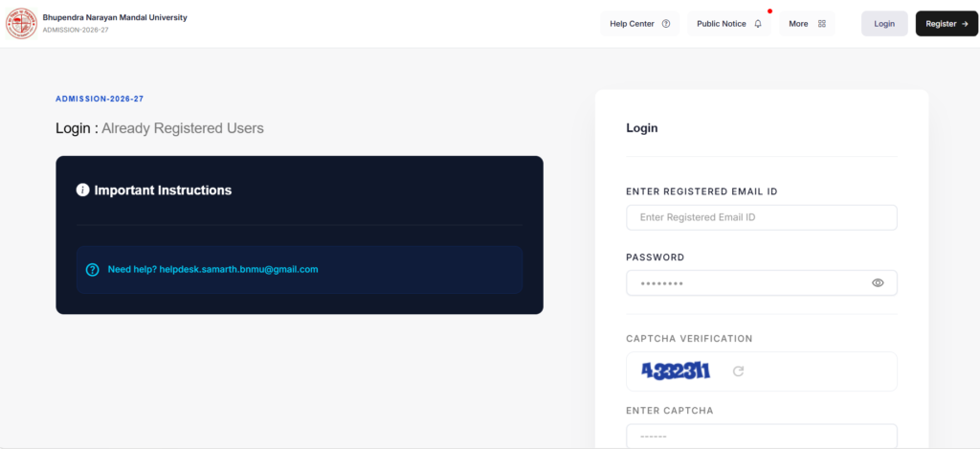Image resolution: width=980 pixels, height=449 pixels.
Task: Toggle password visibility eye icon
Action: [878, 282]
